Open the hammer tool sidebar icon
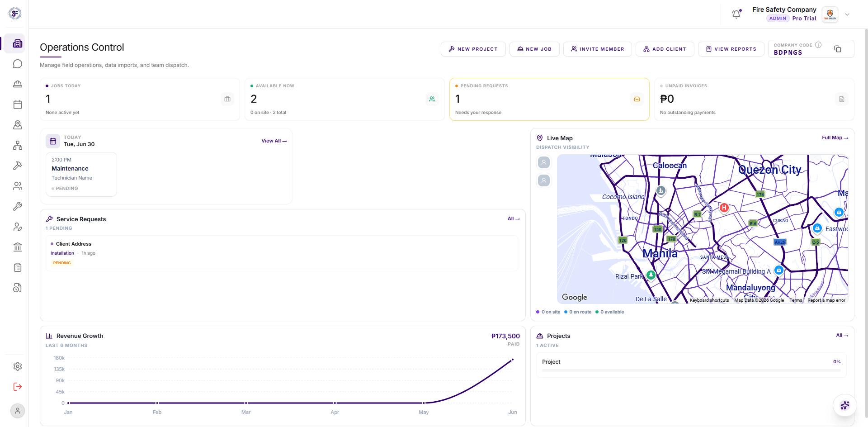The width and height of the screenshot is (868, 427). point(18,166)
